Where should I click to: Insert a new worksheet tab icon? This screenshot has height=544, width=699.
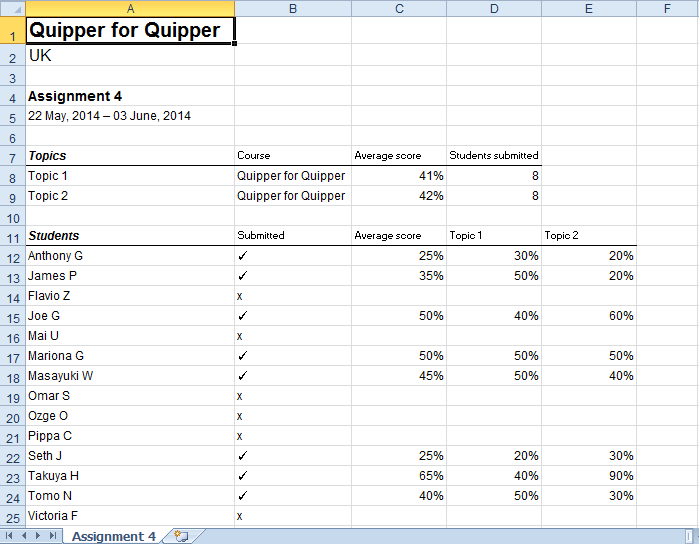pos(181,536)
